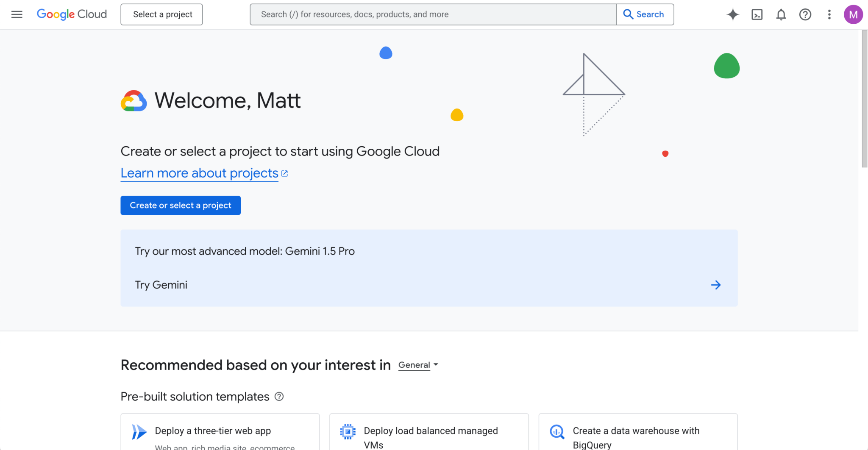Open the hamburger navigation menu

tap(17, 14)
